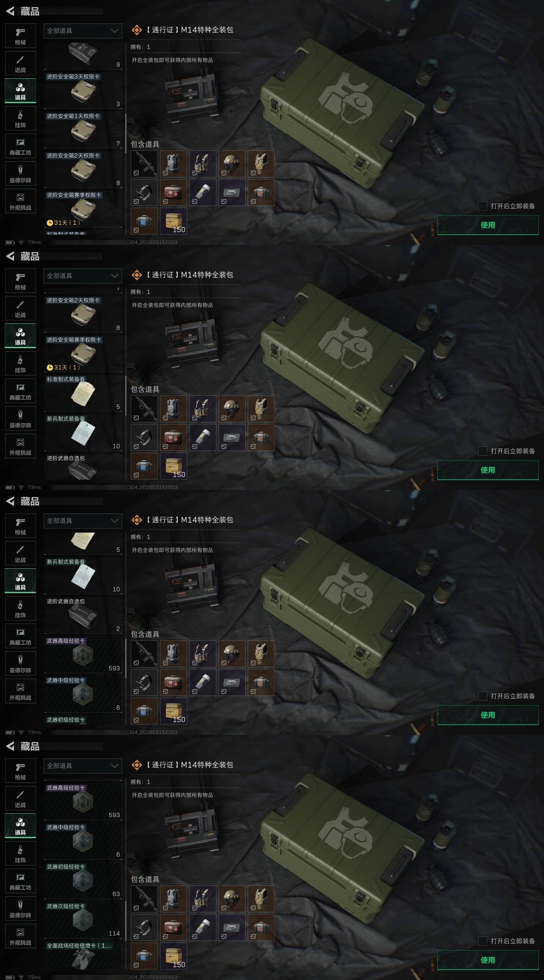Switch to 枪械 tab in topmost capture
Image resolution: width=544 pixels, height=980 pixels.
click(20, 36)
